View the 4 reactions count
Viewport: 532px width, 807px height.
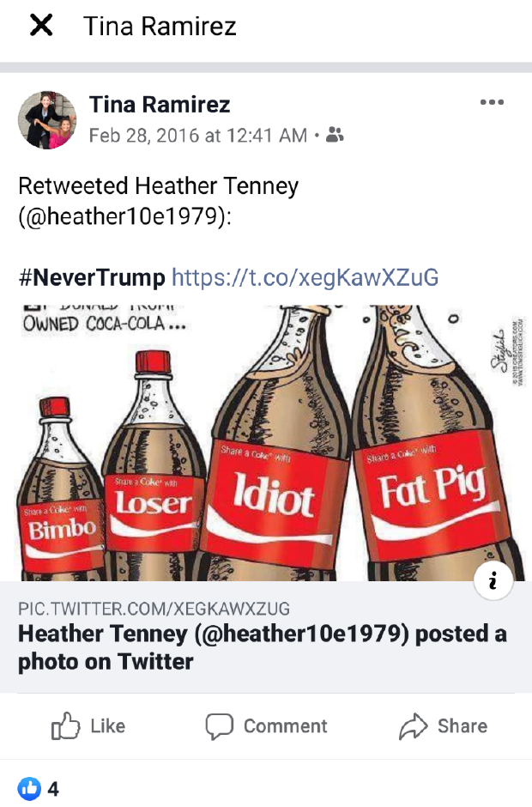53,789
